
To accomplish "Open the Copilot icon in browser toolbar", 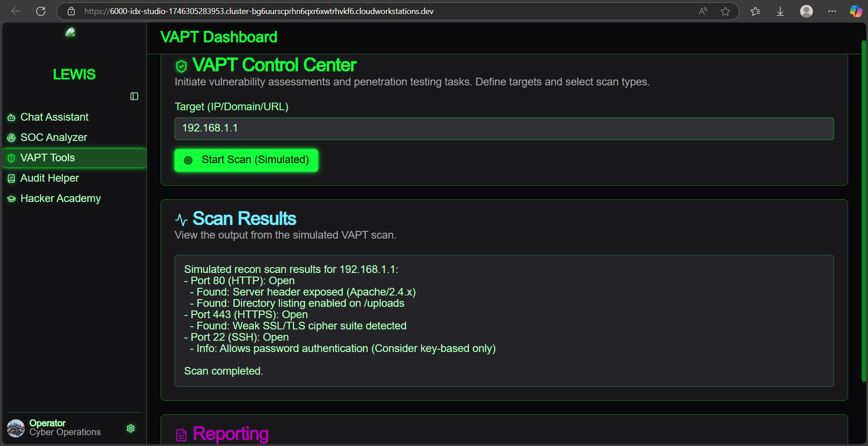I will tap(855, 11).
